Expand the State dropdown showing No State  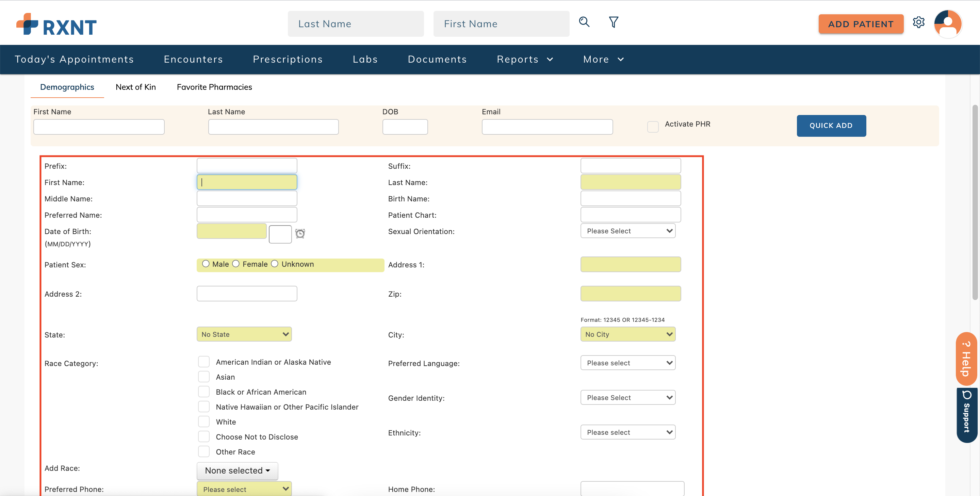(x=244, y=334)
